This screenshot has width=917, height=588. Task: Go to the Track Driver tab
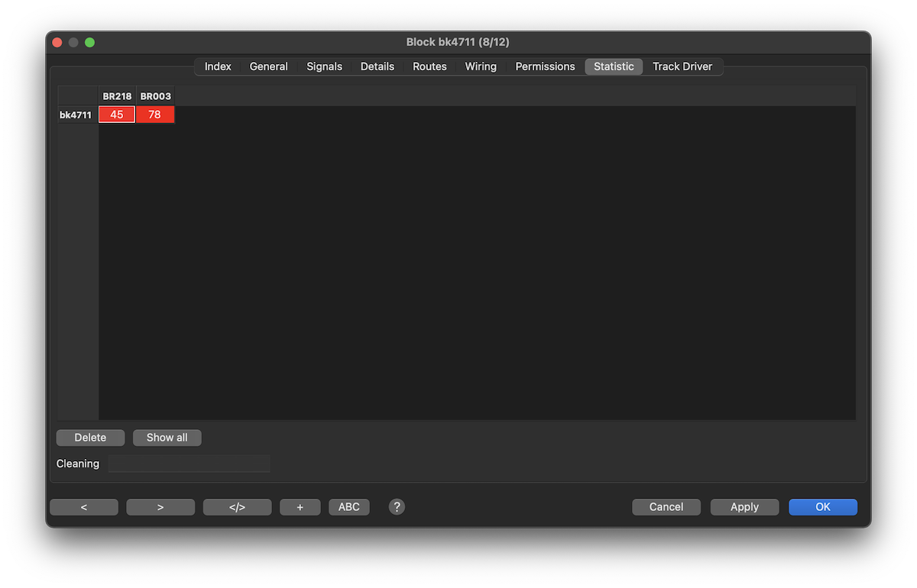(682, 66)
